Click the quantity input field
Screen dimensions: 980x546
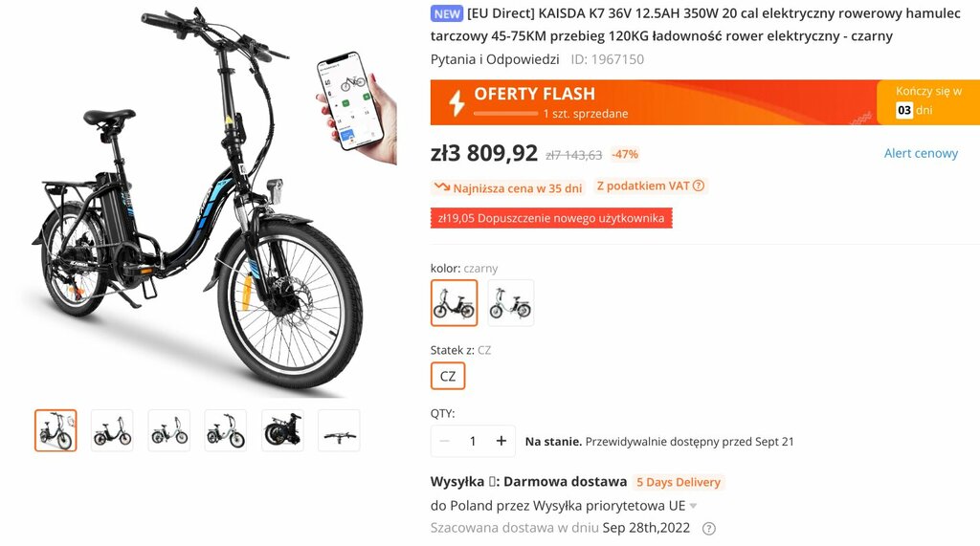(473, 441)
